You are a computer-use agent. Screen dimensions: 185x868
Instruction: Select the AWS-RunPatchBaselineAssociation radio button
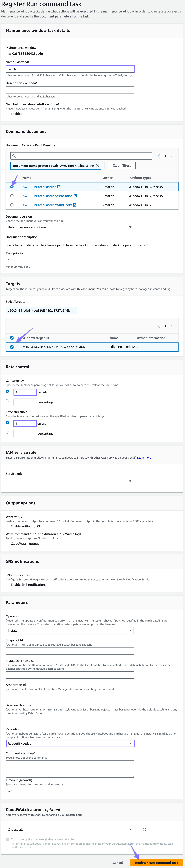[x=12, y=196]
